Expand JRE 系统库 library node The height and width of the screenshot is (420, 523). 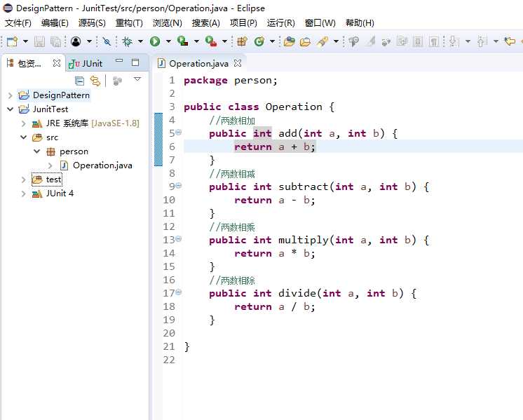tap(23, 123)
